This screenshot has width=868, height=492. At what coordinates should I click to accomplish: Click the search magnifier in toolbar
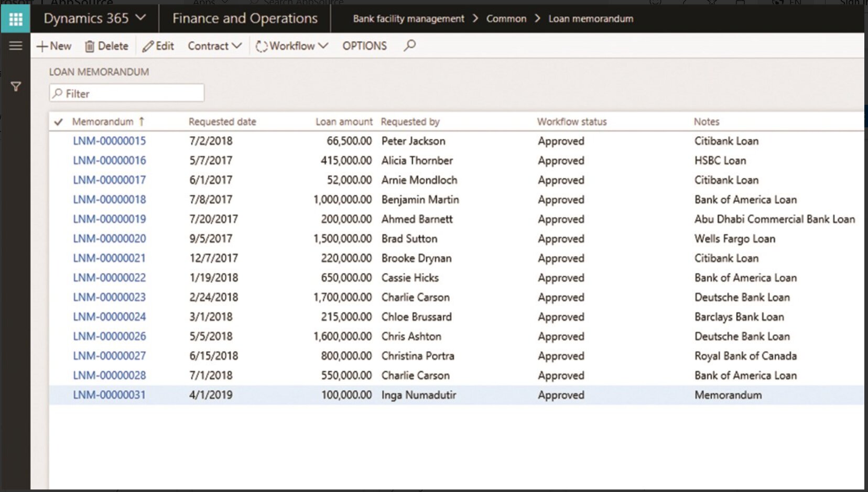coord(410,46)
